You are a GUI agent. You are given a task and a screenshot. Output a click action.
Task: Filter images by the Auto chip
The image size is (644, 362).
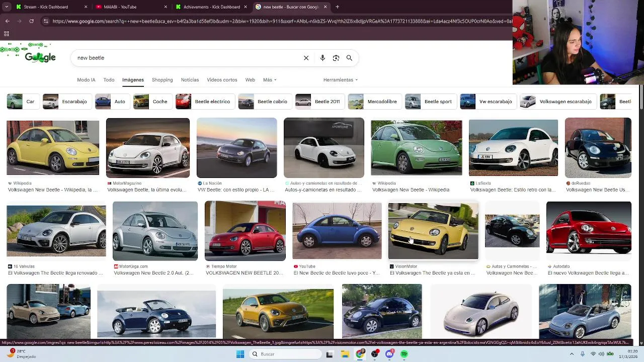coord(112,102)
